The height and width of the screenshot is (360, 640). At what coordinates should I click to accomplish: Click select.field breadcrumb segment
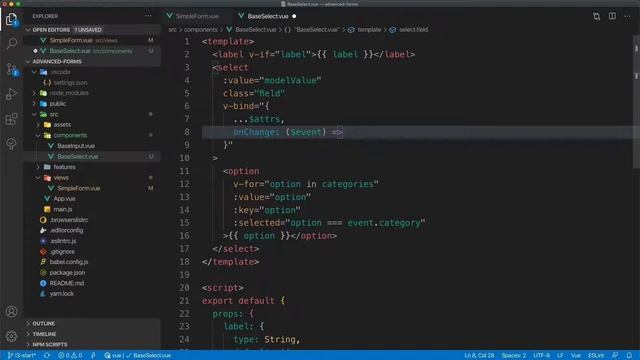pos(409,30)
